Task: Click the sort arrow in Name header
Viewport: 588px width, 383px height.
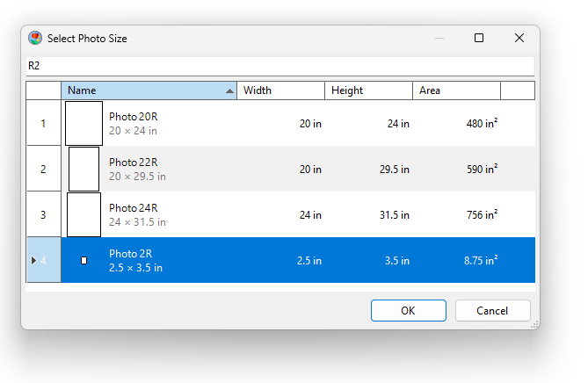Action: 229,90
